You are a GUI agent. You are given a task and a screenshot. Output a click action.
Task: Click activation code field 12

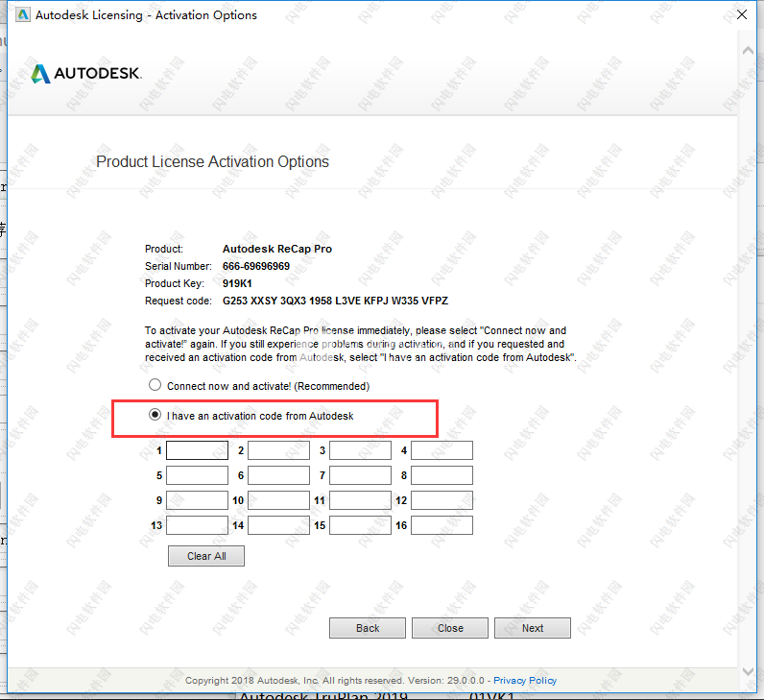click(x=442, y=500)
